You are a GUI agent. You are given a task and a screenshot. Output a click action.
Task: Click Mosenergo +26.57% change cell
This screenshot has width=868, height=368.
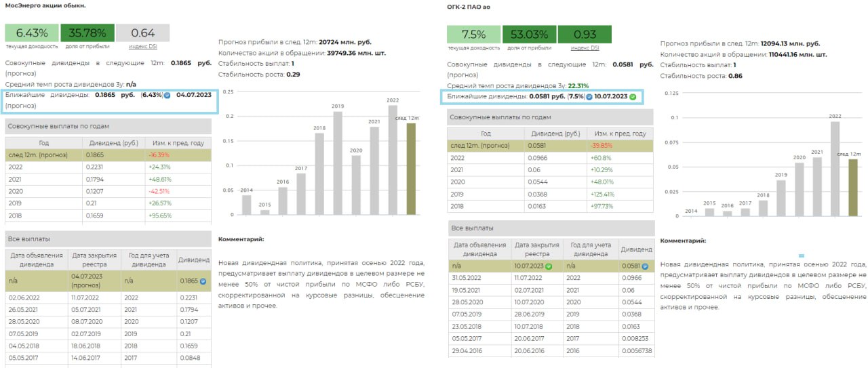(178, 203)
